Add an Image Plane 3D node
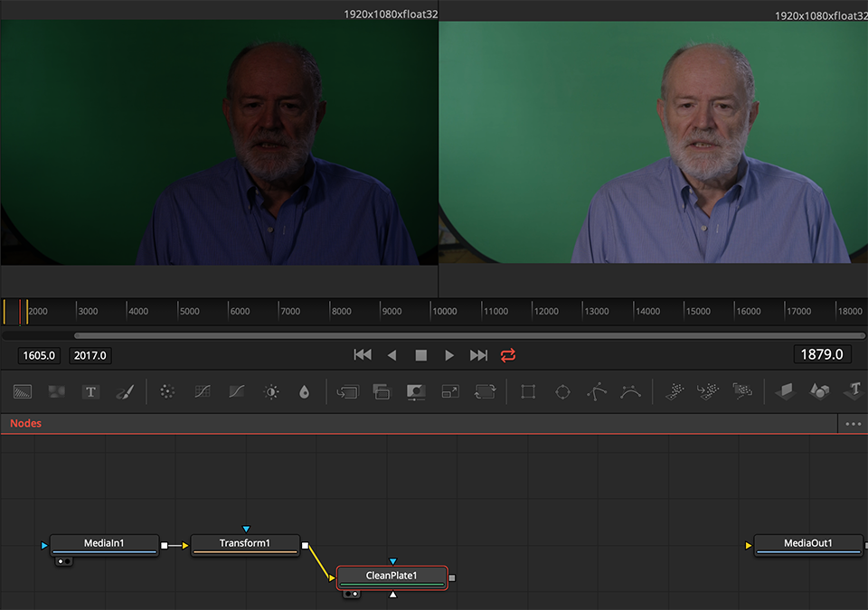Viewport: 868px width, 610px height. click(x=785, y=392)
